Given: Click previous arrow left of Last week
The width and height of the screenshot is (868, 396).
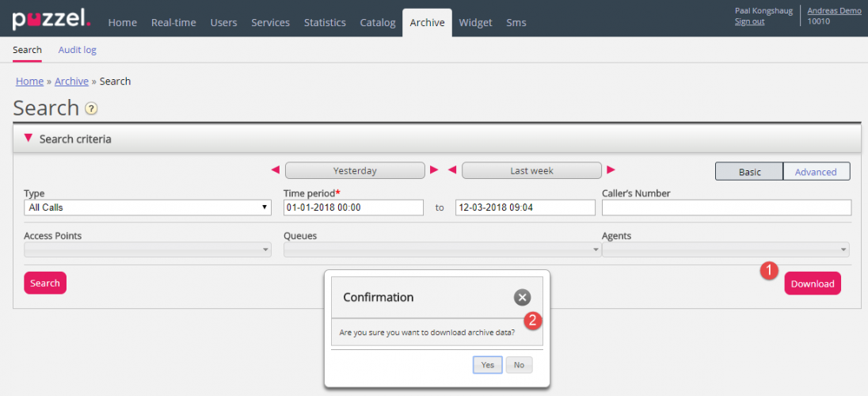Looking at the screenshot, I should point(452,170).
